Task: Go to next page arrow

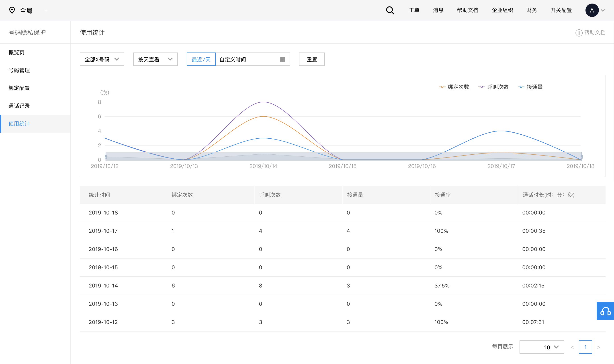Action: tap(599, 347)
